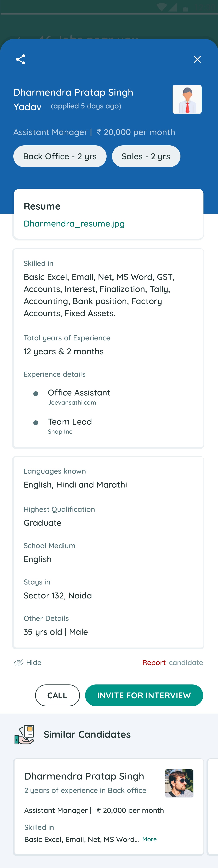Tap the share icon
The width and height of the screenshot is (218, 868).
click(x=21, y=59)
